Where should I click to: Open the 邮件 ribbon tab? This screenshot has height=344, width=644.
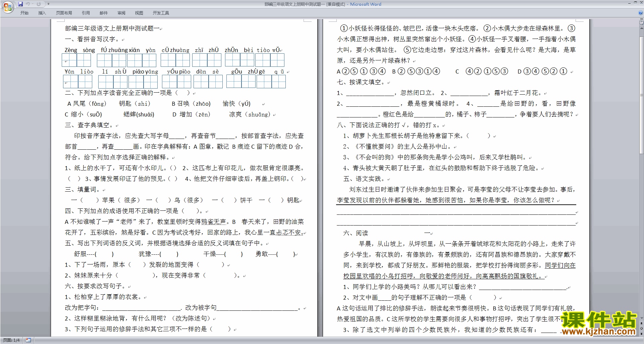104,13
